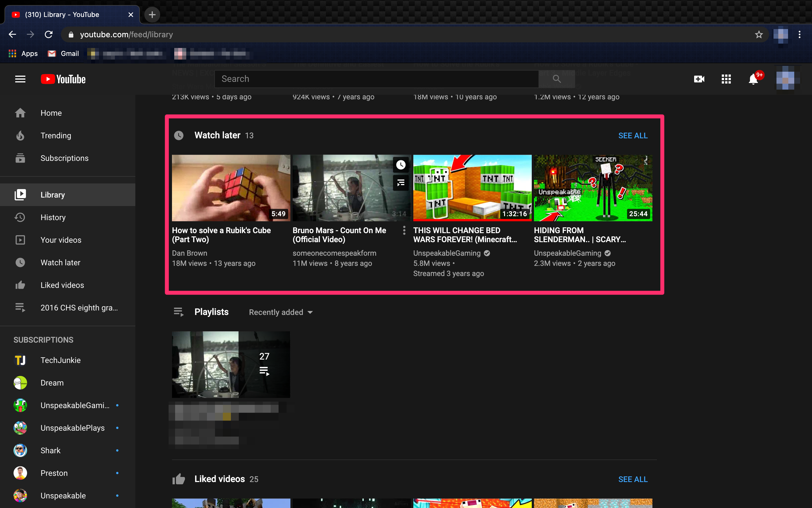Click the Liked videos thumbs-up section icon
This screenshot has height=508, width=812.
click(179, 479)
